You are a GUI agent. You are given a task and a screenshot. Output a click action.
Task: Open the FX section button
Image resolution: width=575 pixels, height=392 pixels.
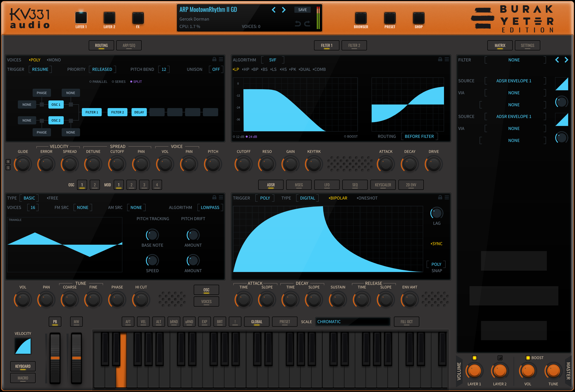point(138,18)
